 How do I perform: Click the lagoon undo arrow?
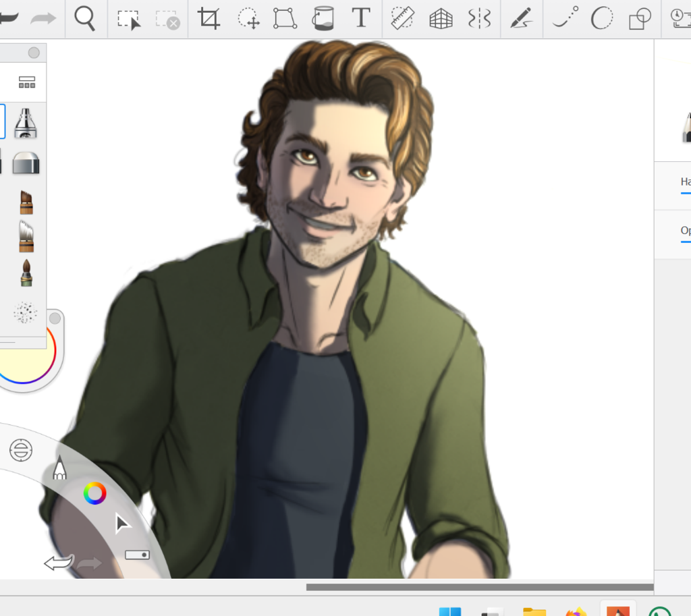click(x=59, y=563)
